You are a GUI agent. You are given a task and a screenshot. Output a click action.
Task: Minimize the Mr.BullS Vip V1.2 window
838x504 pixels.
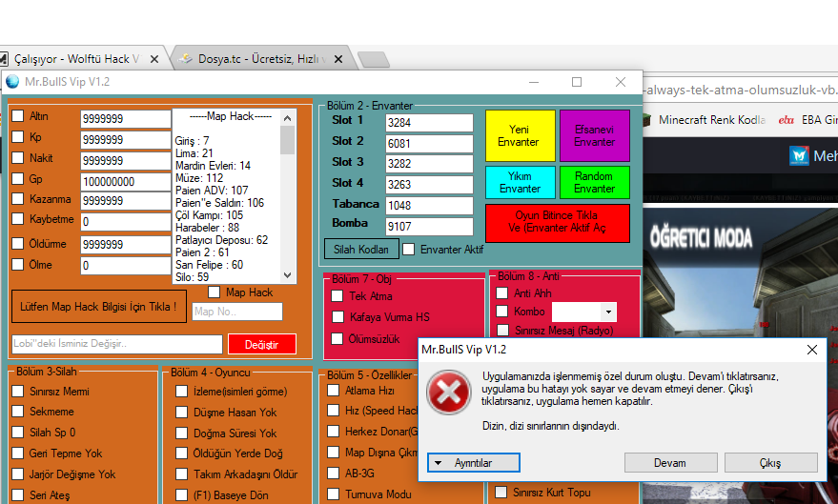coord(533,82)
